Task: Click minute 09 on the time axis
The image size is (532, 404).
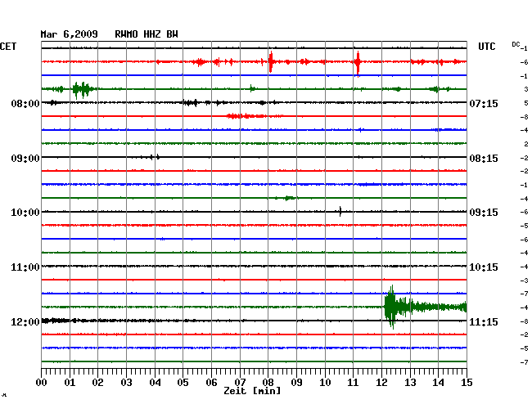Action: pyautogui.click(x=296, y=383)
